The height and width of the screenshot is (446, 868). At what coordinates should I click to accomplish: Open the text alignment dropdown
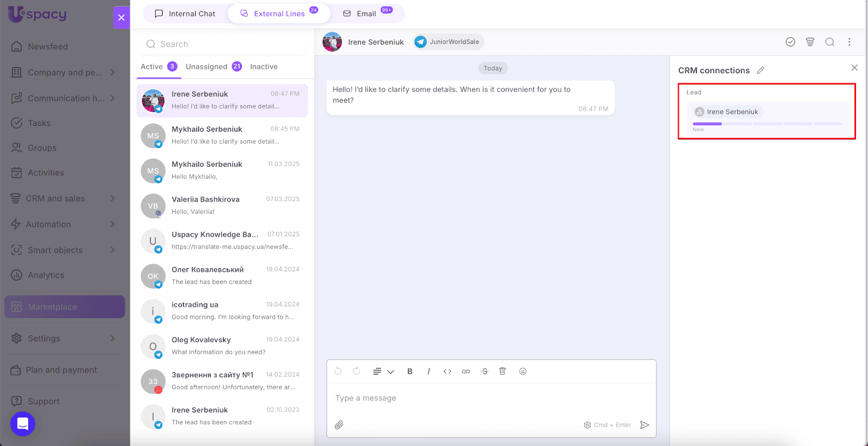(383, 371)
